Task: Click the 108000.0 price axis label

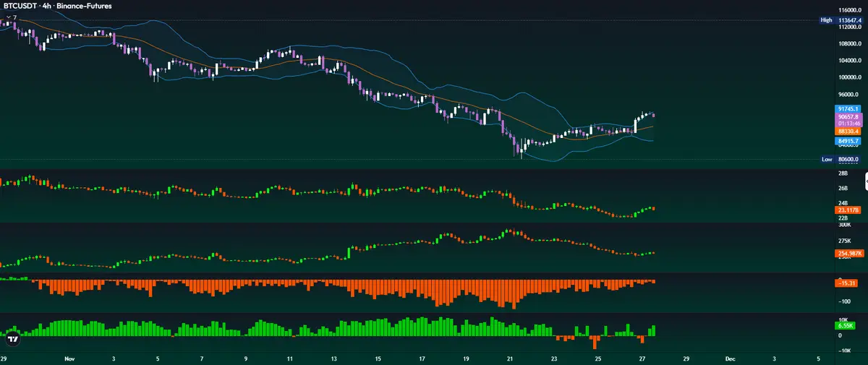Action: (x=849, y=44)
